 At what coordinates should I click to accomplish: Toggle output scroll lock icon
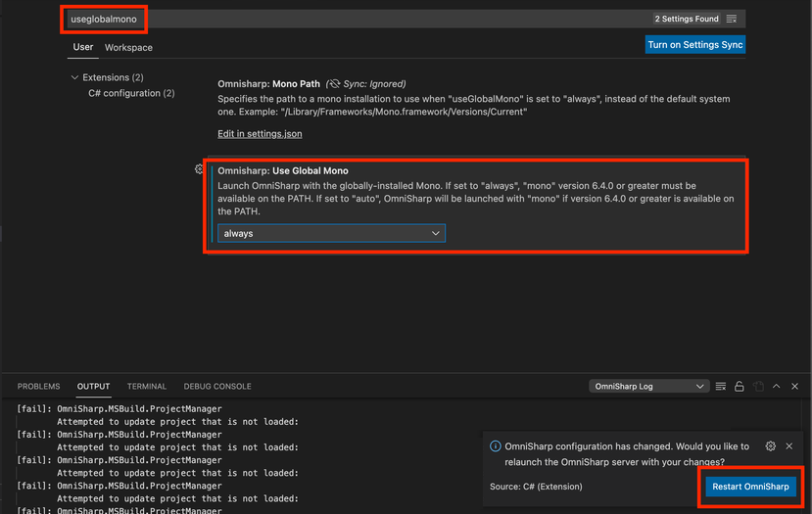click(x=739, y=386)
